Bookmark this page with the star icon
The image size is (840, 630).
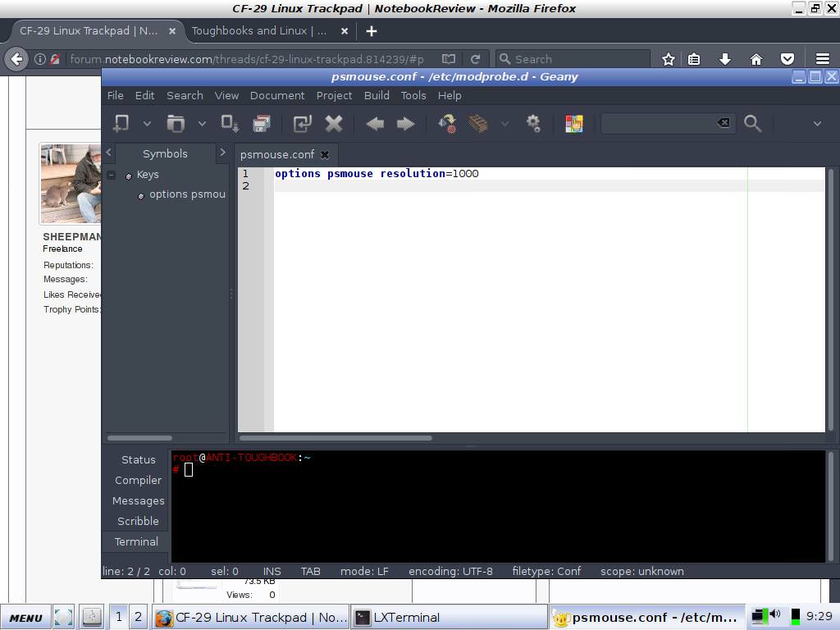668,59
